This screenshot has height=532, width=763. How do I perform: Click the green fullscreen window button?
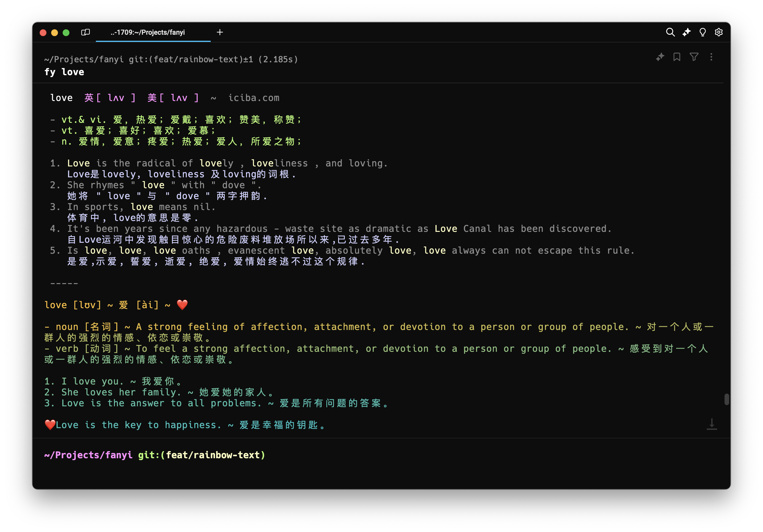(x=66, y=32)
